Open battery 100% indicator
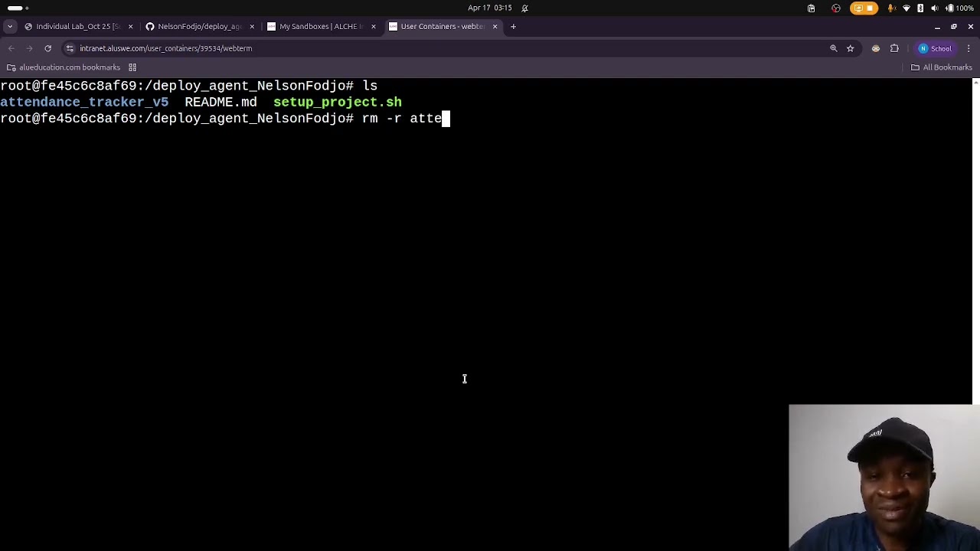Image resolution: width=980 pixels, height=551 pixels. (x=960, y=8)
